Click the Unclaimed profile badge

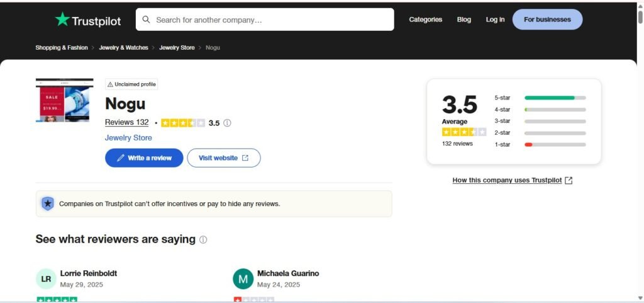click(x=131, y=84)
